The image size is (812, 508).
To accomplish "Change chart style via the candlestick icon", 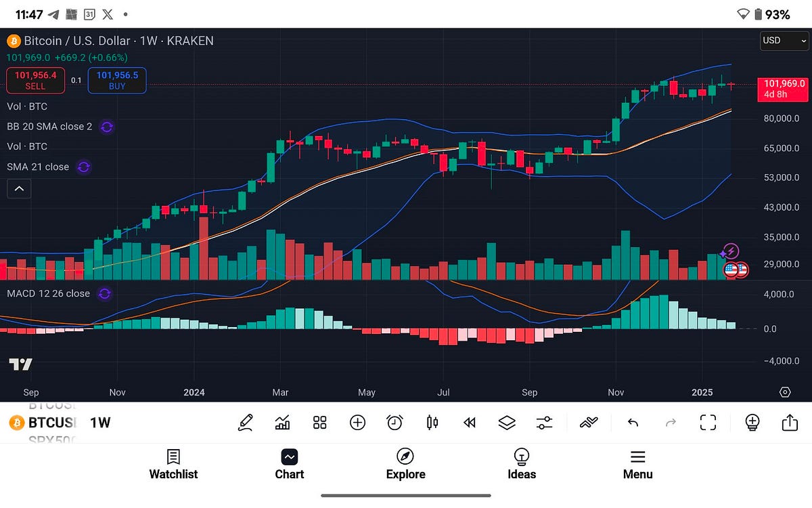I will (x=432, y=422).
